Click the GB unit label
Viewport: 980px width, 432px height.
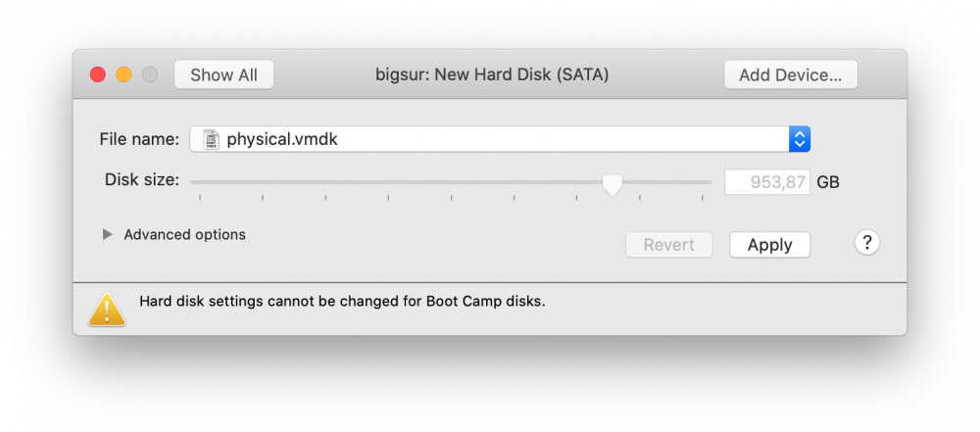tap(828, 182)
